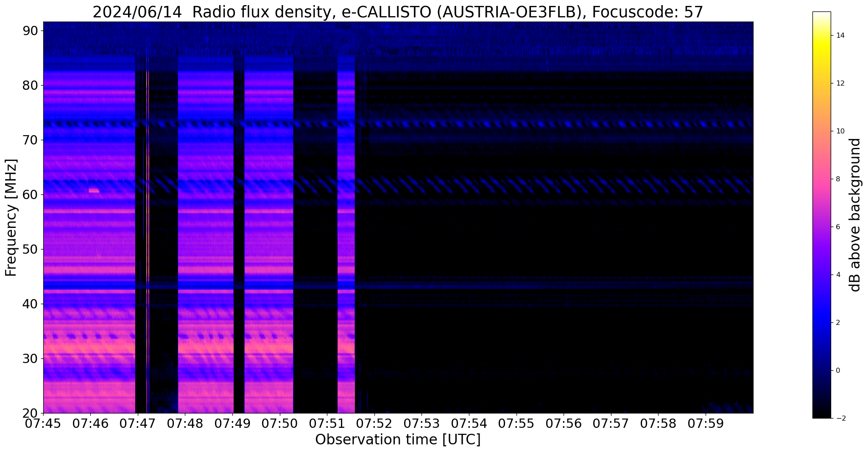Click the 07:55 time tick label
Screen dimensions: 868x452
(x=516, y=423)
